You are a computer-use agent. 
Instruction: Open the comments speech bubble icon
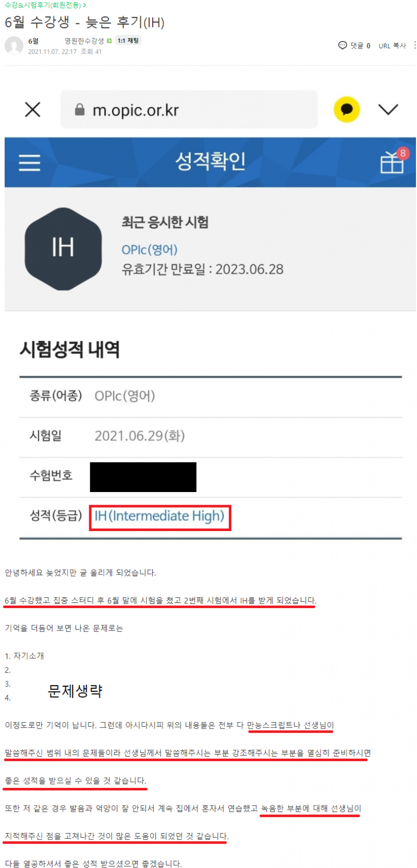click(342, 45)
